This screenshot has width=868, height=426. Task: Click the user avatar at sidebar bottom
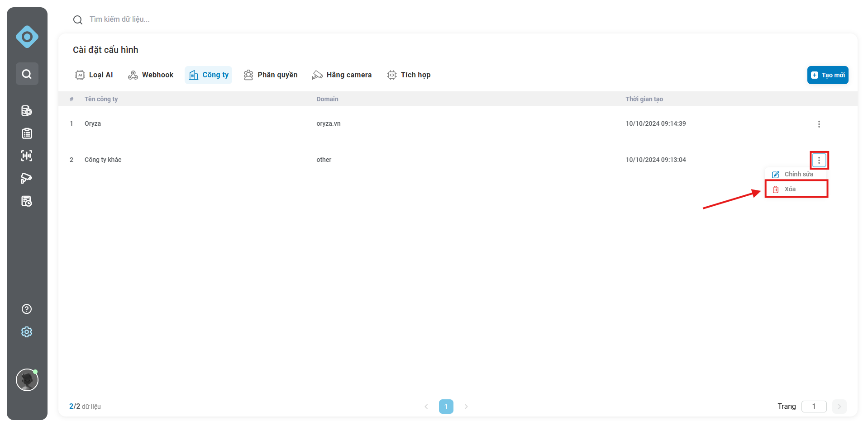coord(27,380)
